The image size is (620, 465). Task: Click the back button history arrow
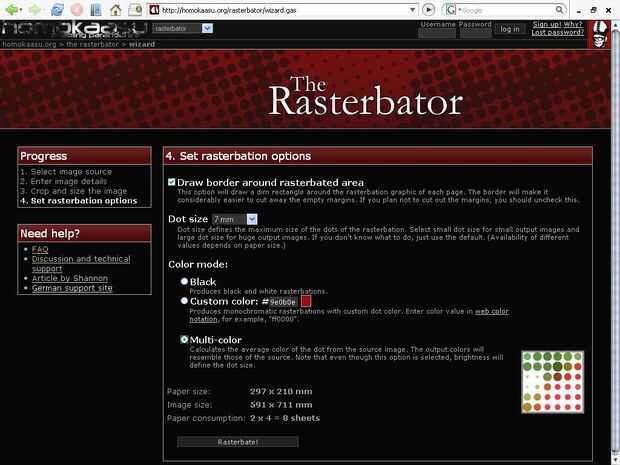pyautogui.click(x=21, y=10)
